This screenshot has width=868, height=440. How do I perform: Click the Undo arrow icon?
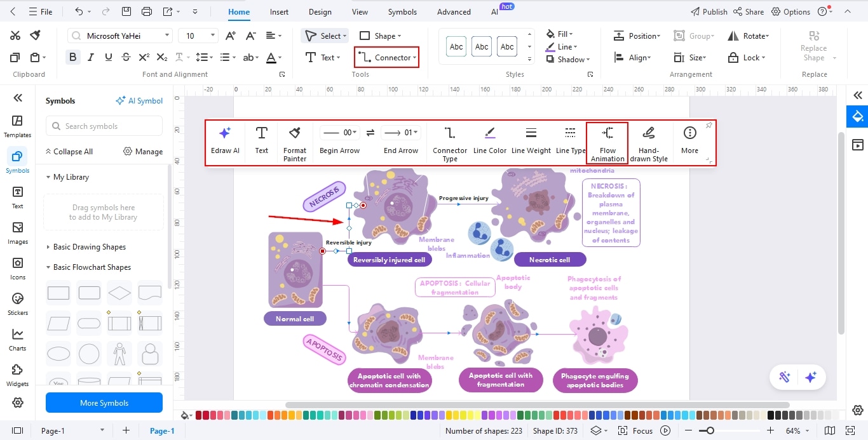pyautogui.click(x=79, y=11)
